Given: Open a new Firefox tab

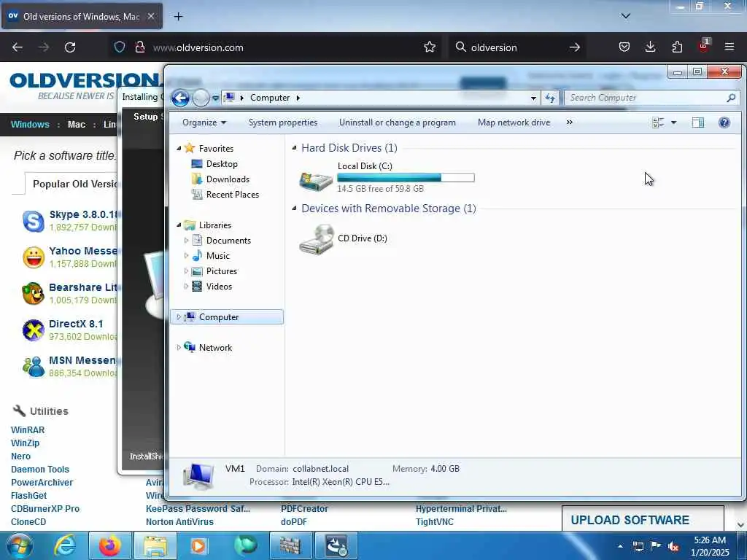Looking at the screenshot, I should click(x=178, y=16).
